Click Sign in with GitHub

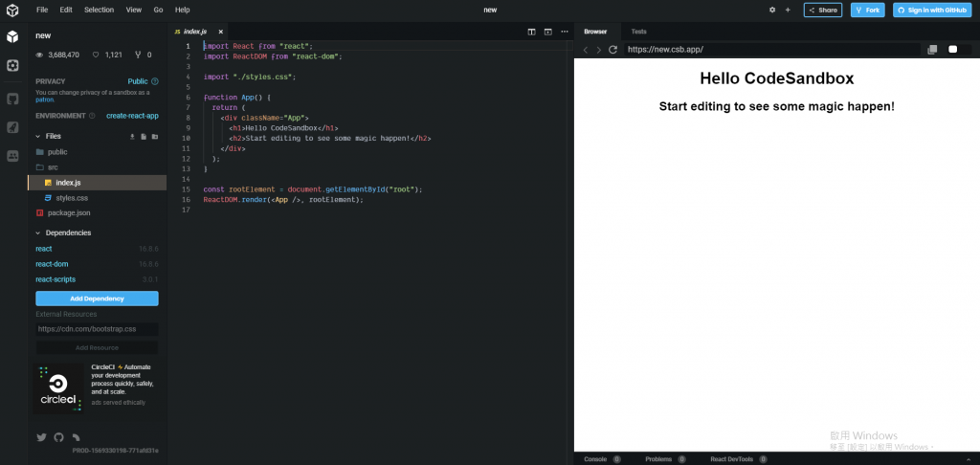932,10
